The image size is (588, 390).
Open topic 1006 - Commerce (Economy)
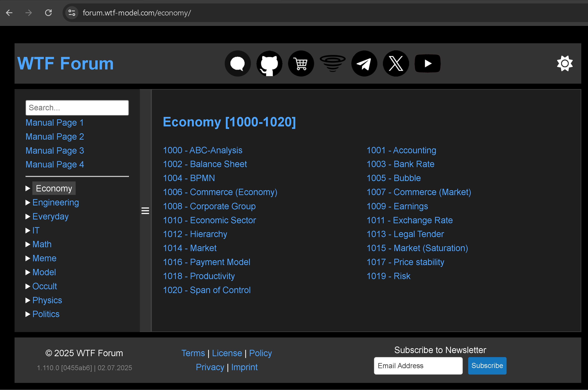(220, 192)
